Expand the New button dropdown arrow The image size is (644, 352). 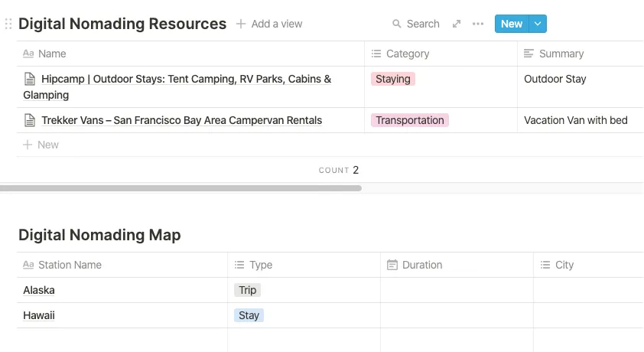coord(538,24)
